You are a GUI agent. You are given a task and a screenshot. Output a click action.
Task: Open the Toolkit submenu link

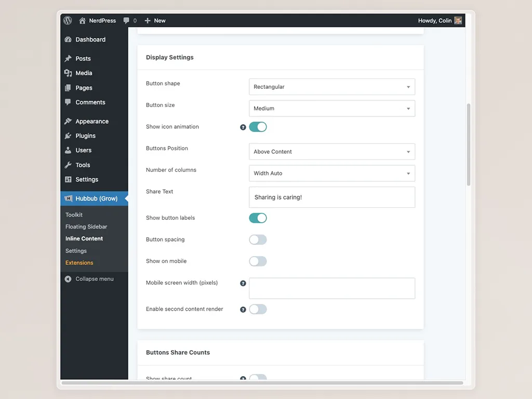click(x=74, y=215)
